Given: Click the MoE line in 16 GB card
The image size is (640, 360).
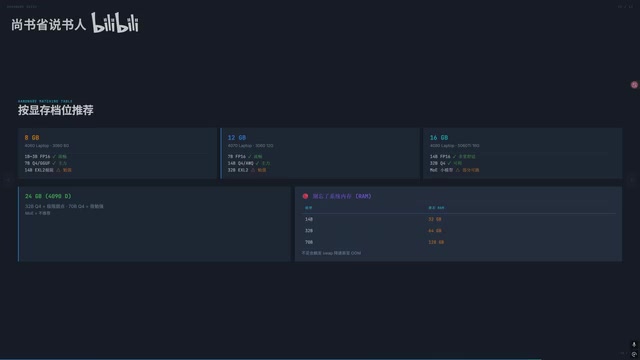Looking at the screenshot, I should pos(454,170).
